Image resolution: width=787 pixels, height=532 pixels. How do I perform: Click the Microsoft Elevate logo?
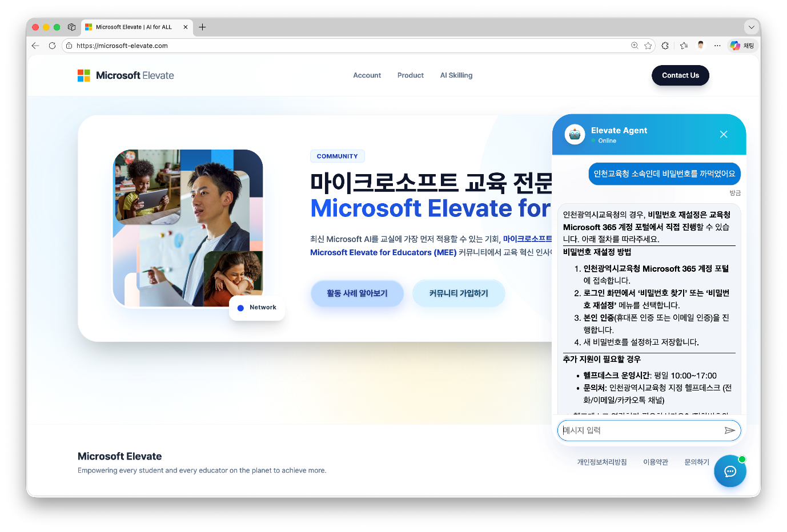126,75
